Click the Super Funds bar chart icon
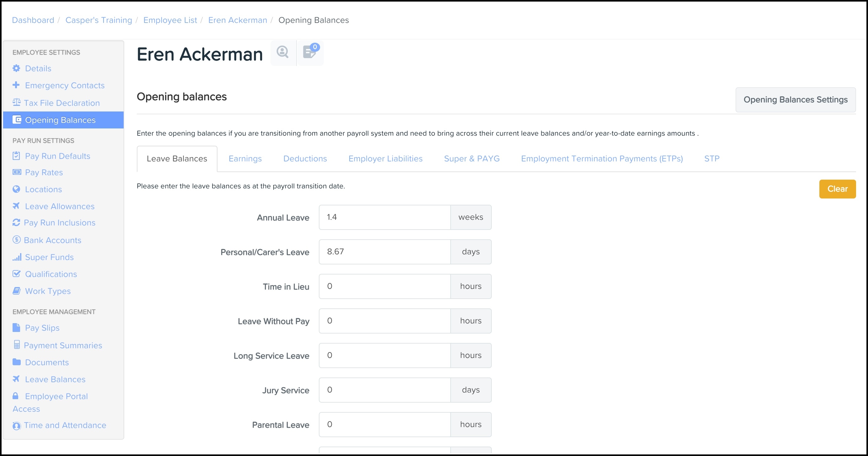Viewport: 868px width, 456px height. tap(17, 257)
